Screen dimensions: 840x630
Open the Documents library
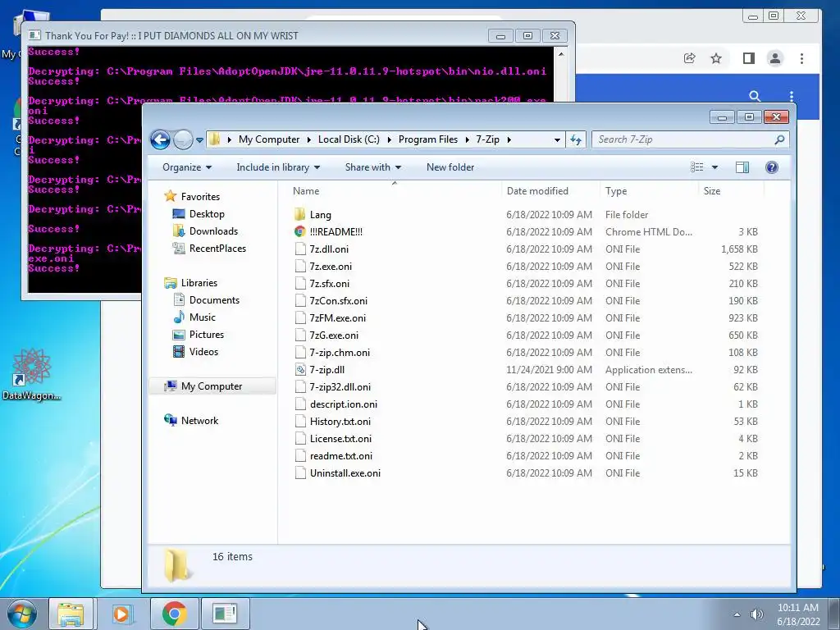coord(214,300)
